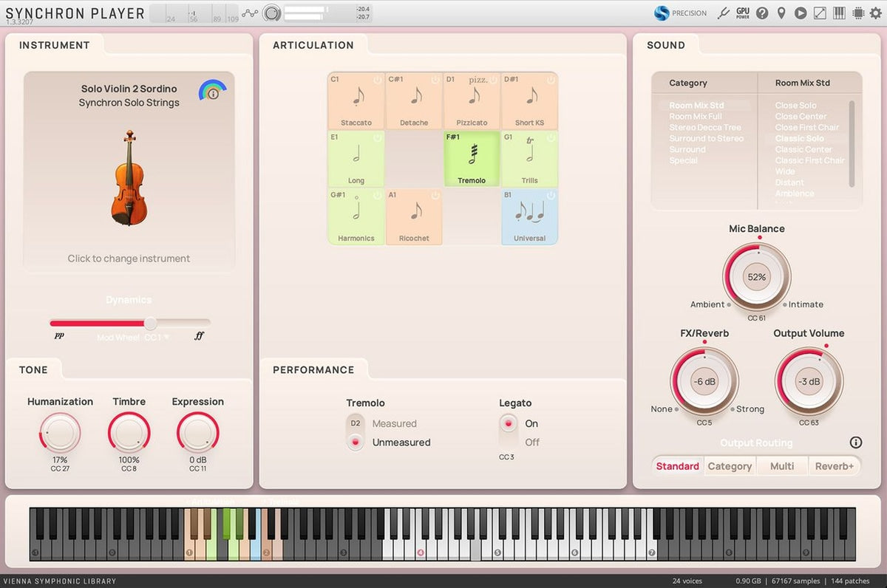Turn Legato On
This screenshot has width=887, height=588.
click(531, 423)
